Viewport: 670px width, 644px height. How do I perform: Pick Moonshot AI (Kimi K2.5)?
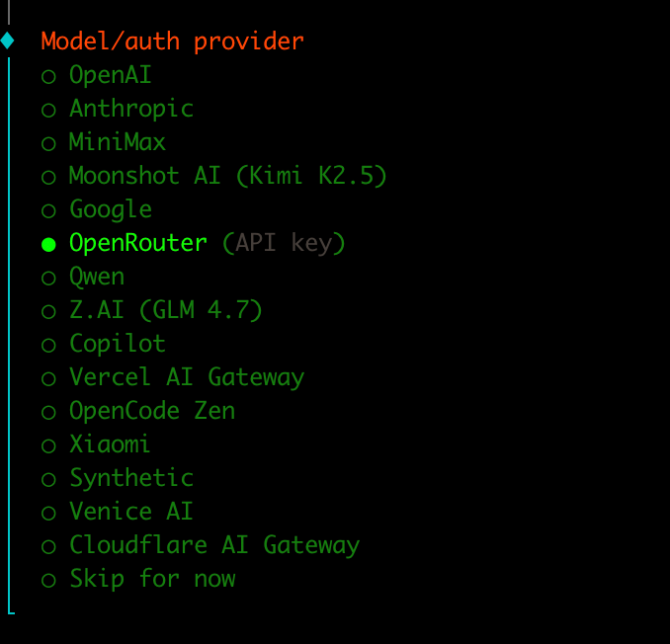pyautogui.click(x=227, y=176)
